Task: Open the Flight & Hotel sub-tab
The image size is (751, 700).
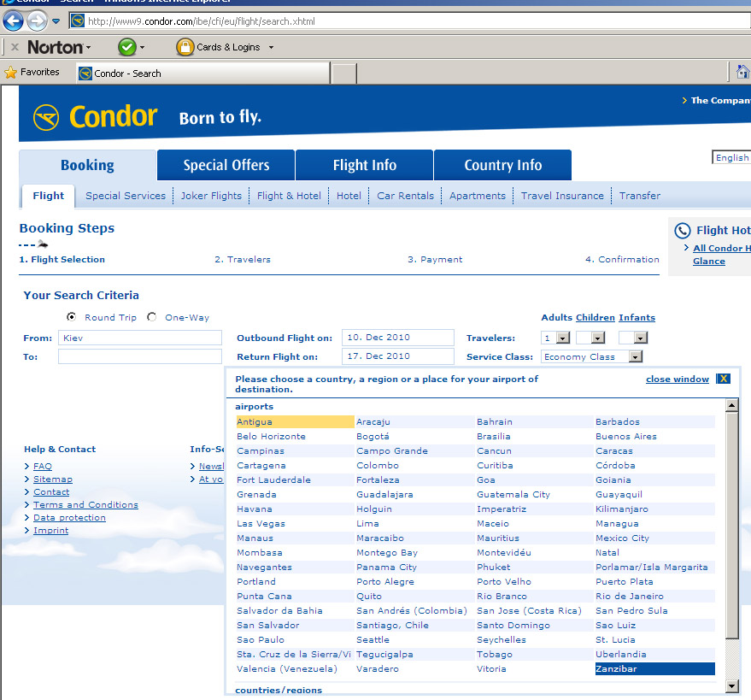Action: tap(289, 196)
